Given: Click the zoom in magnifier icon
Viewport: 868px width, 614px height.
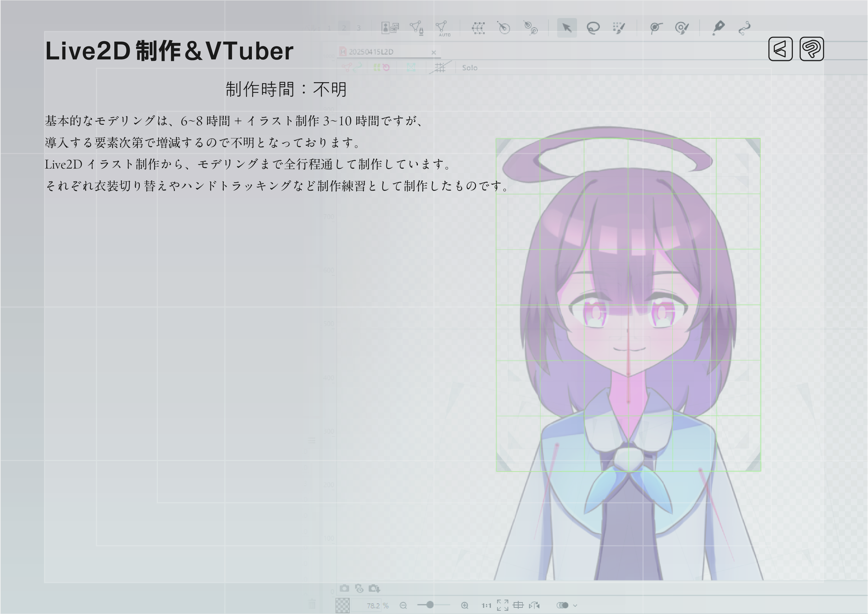Looking at the screenshot, I should 465,606.
